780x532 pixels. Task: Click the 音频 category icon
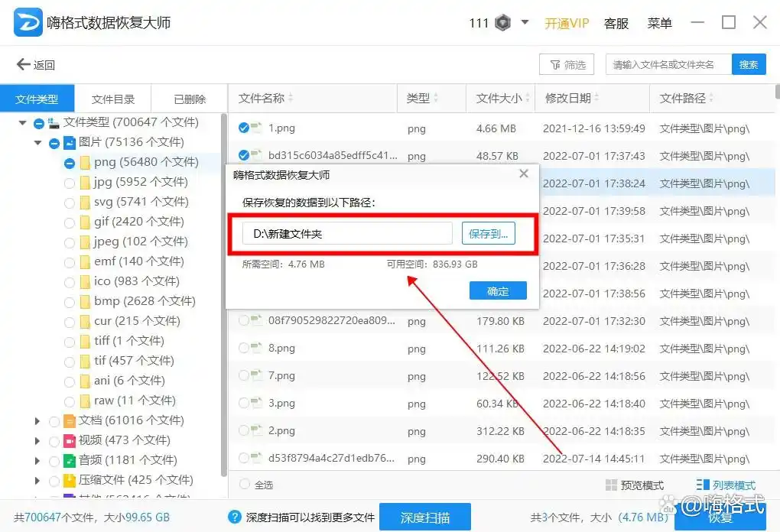70,461
